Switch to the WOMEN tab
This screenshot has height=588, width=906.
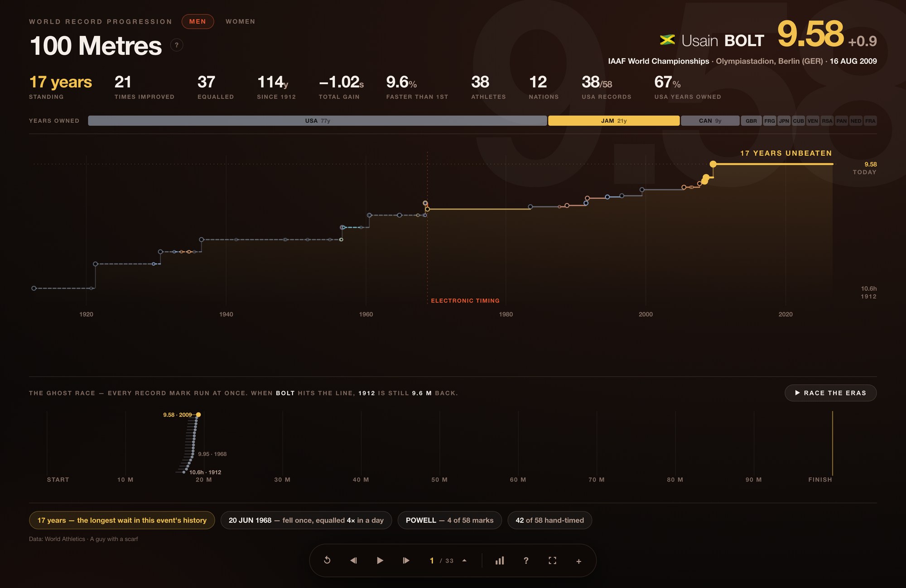(241, 21)
